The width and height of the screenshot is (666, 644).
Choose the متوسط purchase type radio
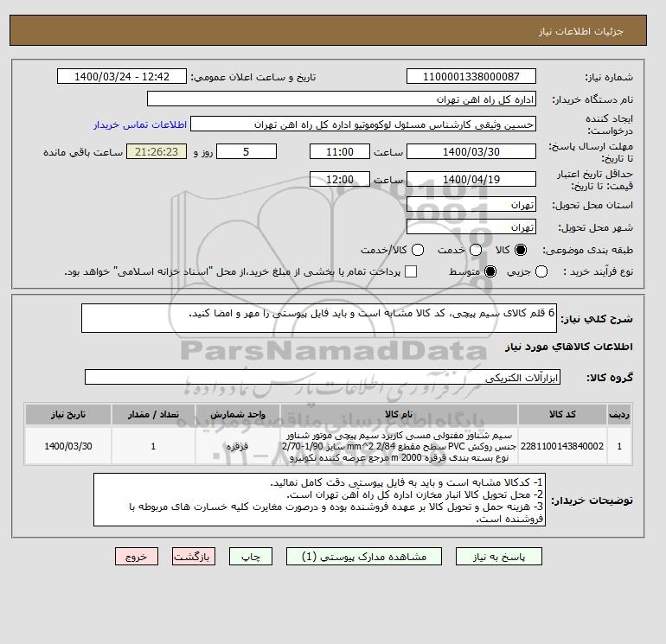(490, 271)
